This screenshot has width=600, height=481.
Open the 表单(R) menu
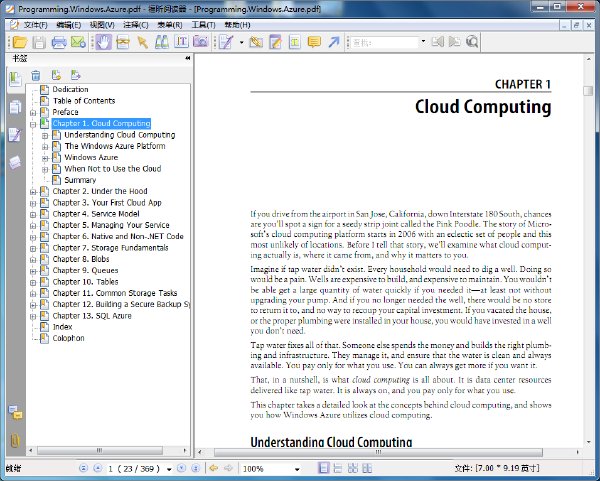click(x=170, y=25)
